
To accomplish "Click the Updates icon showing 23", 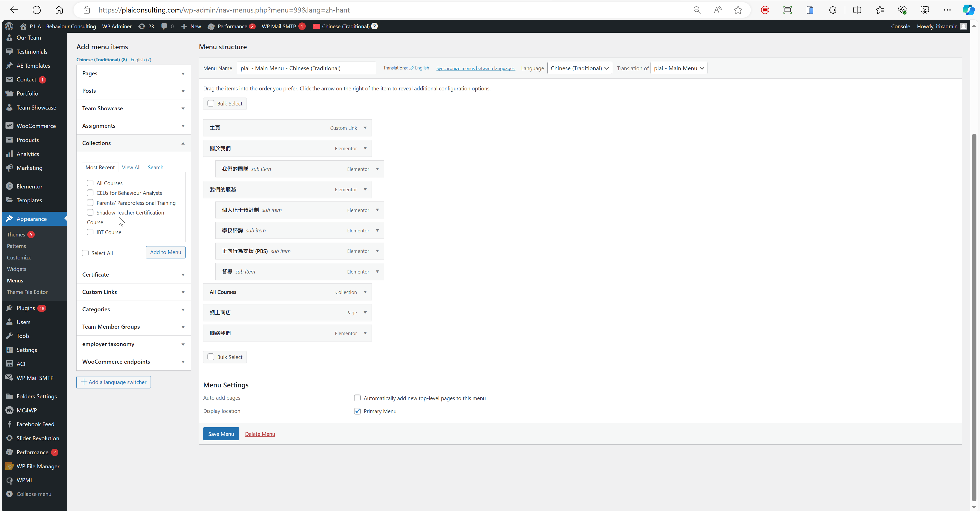I will [x=142, y=26].
